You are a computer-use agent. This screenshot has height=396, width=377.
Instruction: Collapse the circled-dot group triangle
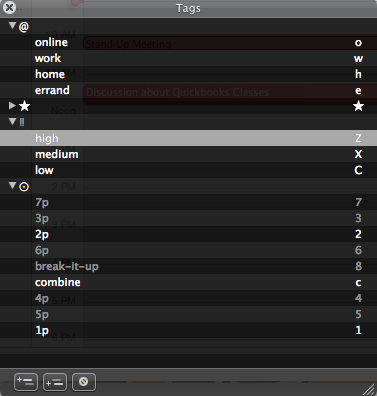tap(12, 185)
